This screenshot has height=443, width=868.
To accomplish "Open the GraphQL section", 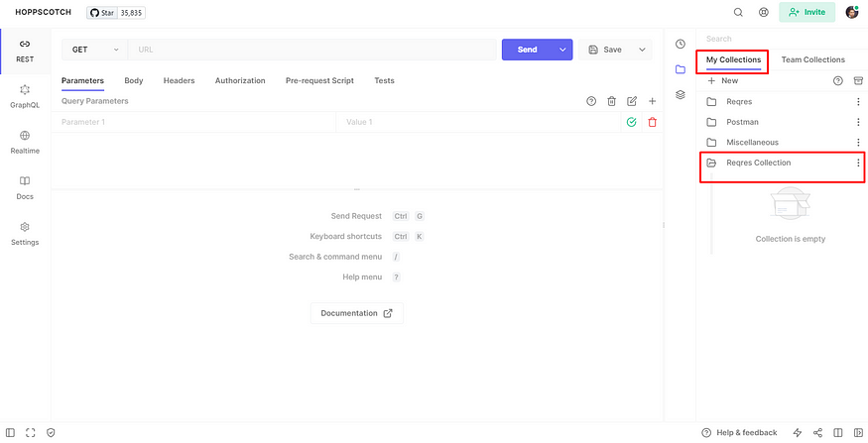I will tap(25, 97).
